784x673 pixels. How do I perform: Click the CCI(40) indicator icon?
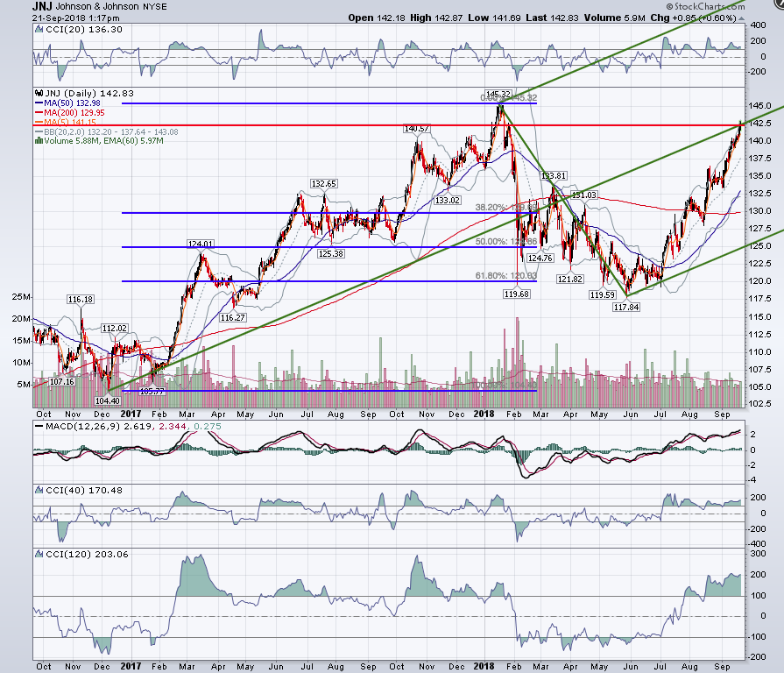39,491
